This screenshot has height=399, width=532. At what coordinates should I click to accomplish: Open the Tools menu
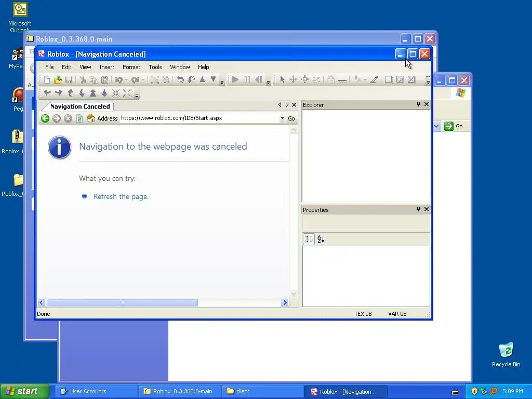click(x=155, y=67)
